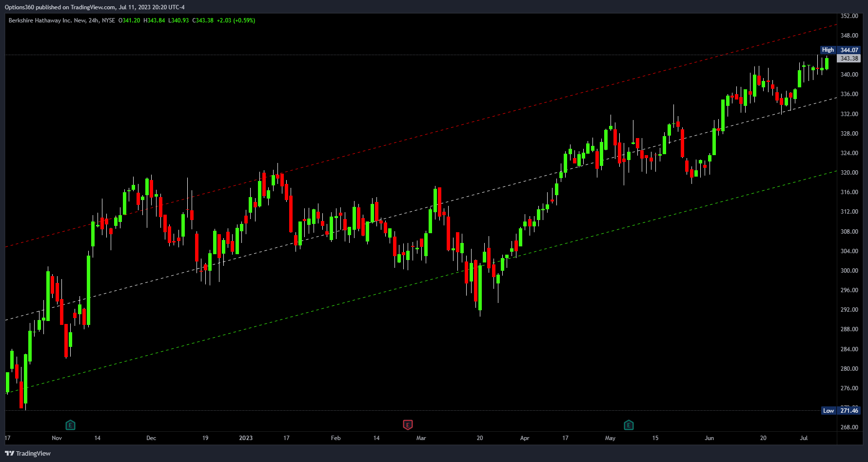Click the Jun label on the time axis
Viewport: 868px width, 462px height.
pos(709,438)
